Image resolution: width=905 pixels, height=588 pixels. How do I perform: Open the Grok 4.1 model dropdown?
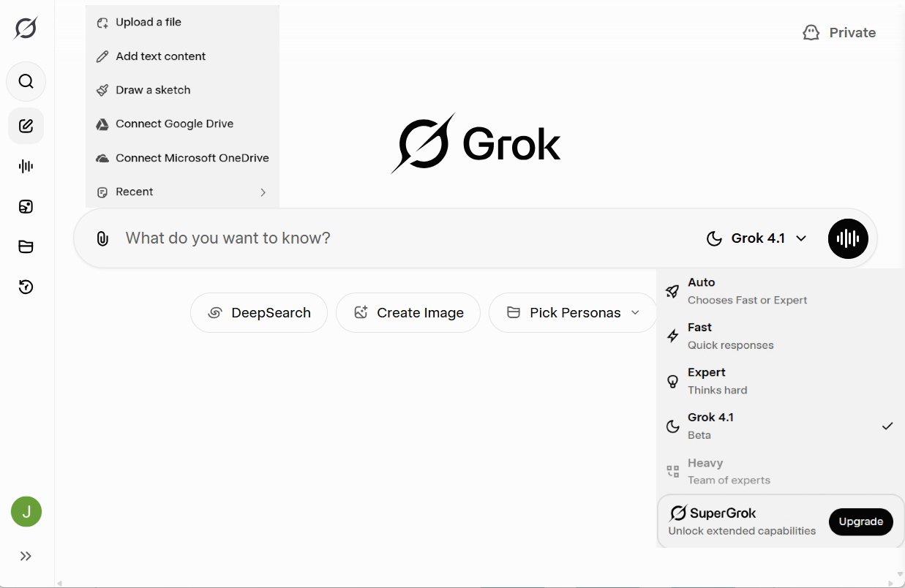pyautogui.click(x=756, y=238)
